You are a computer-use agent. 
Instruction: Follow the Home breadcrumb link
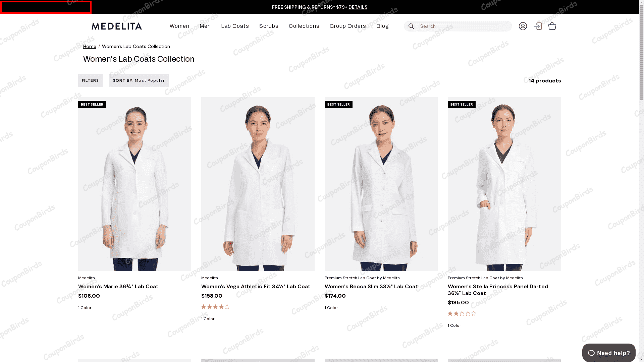(x=90, y=46)
